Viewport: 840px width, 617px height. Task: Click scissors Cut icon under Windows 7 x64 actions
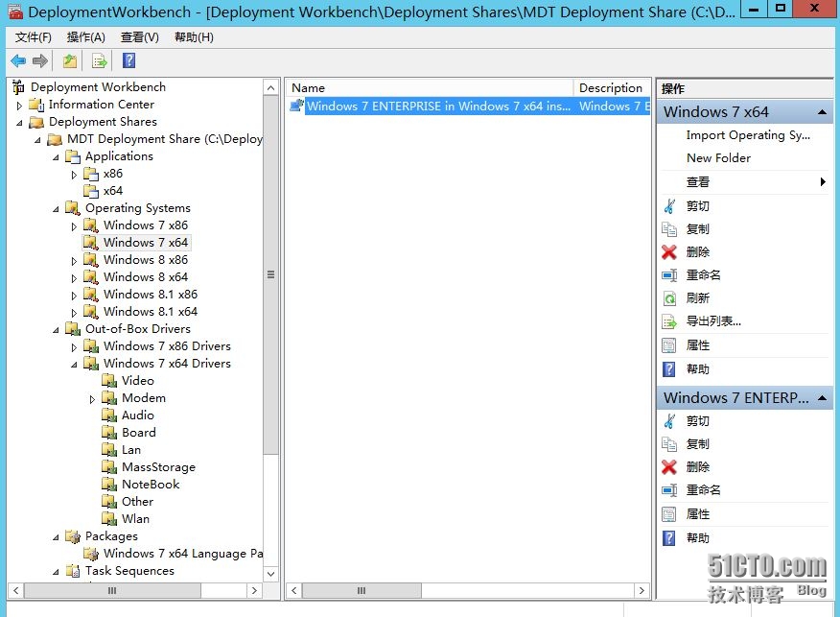[x=669, y=206]
